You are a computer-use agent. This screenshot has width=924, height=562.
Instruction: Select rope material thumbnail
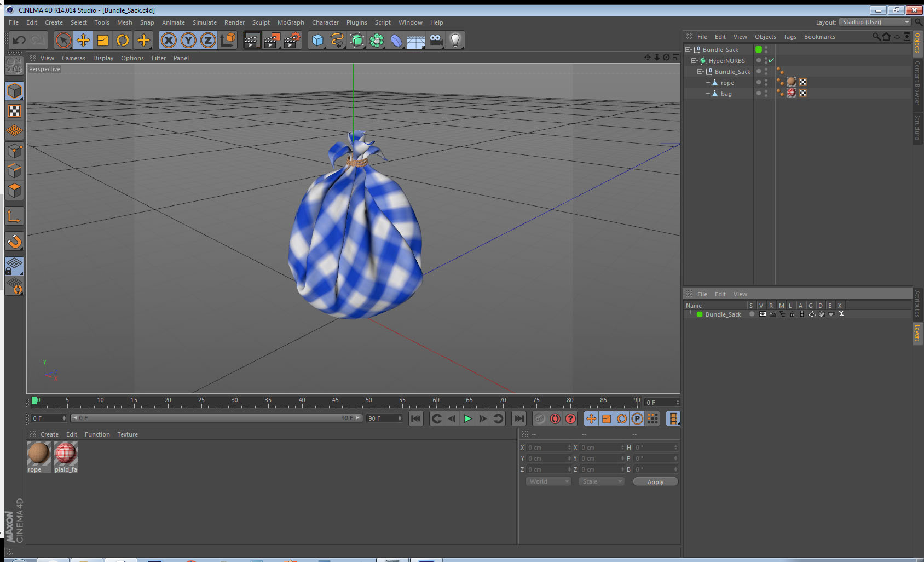[38, 454]
